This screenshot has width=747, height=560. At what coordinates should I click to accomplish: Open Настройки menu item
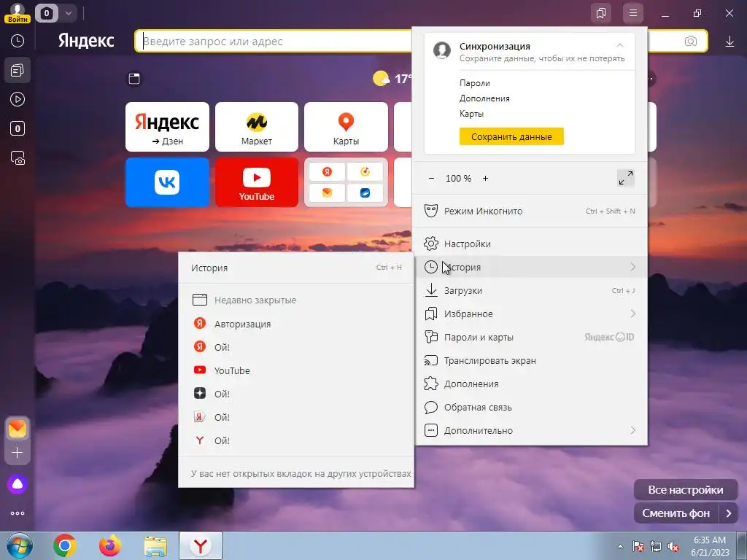click(x=531, y=244)
